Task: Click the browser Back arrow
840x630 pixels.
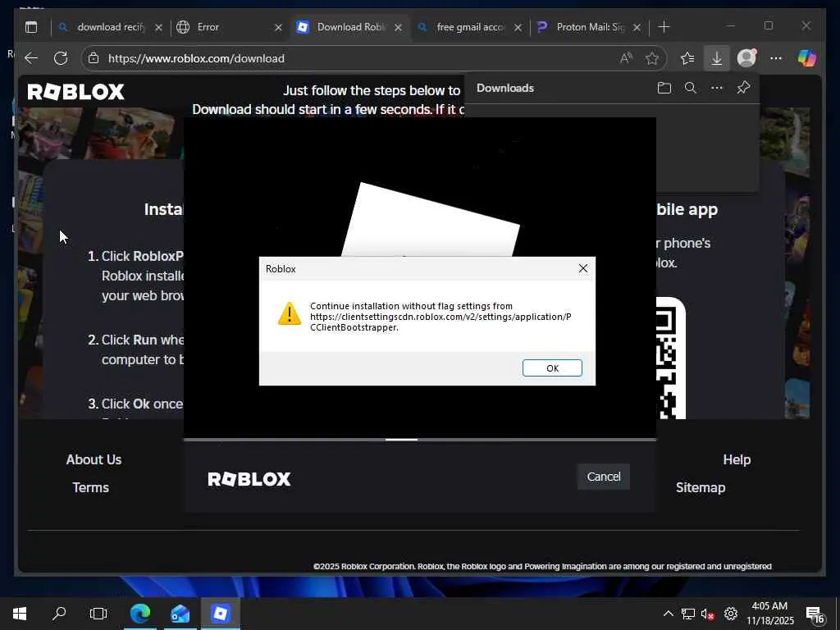Action: point(32,58)
